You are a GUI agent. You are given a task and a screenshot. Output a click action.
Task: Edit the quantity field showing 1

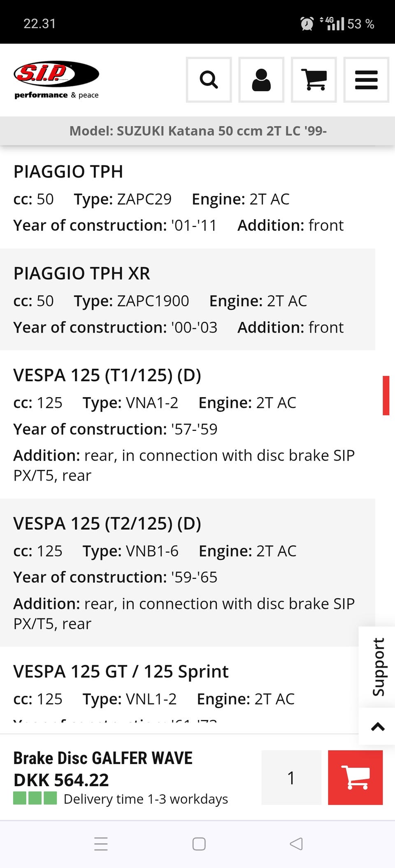pyautogui.click(x=291, y=777)
